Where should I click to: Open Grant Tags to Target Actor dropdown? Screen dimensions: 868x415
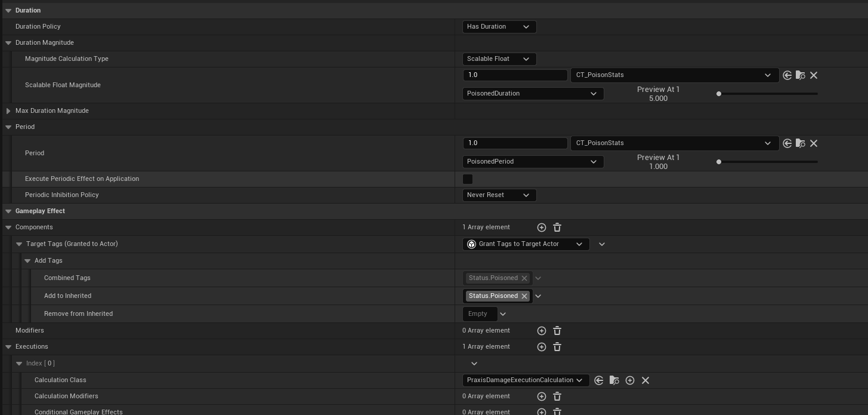(x=526, y=244)
